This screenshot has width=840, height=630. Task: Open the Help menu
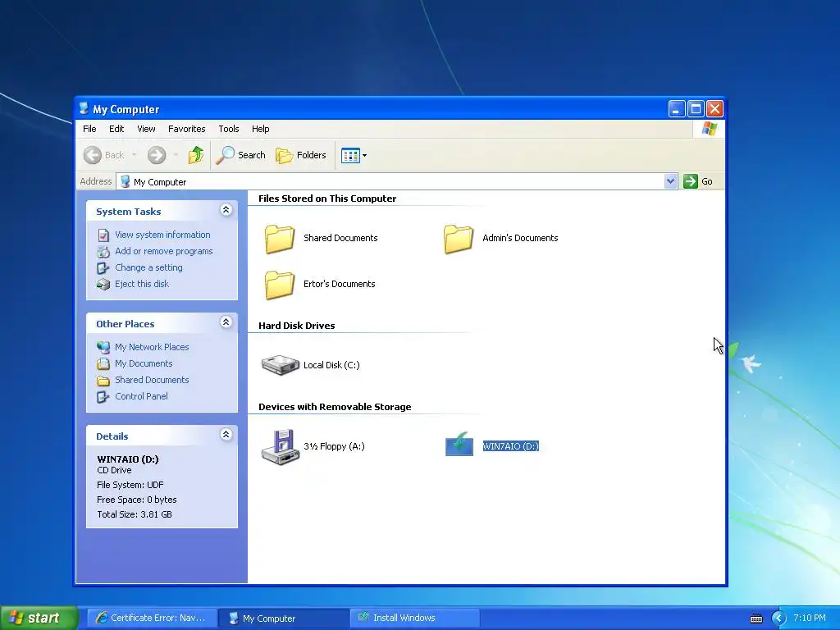click(x=260, y=129)
